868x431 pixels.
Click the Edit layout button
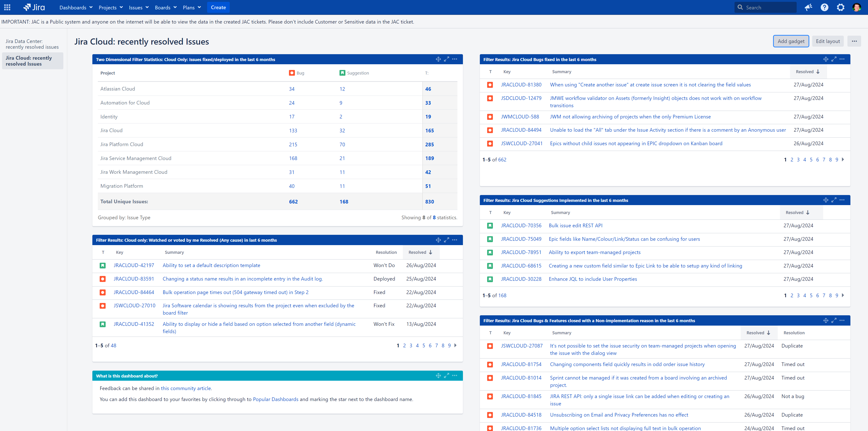pyautogui.click(x=828, y=41)
